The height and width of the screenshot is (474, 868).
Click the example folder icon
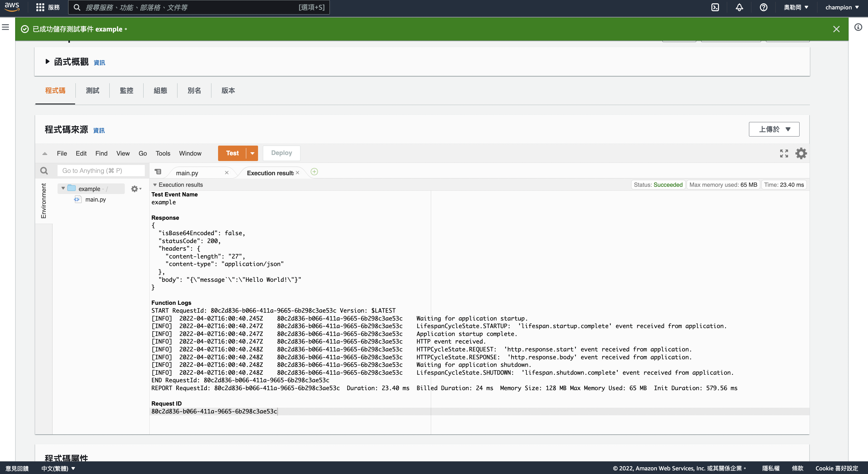(71, 188)
